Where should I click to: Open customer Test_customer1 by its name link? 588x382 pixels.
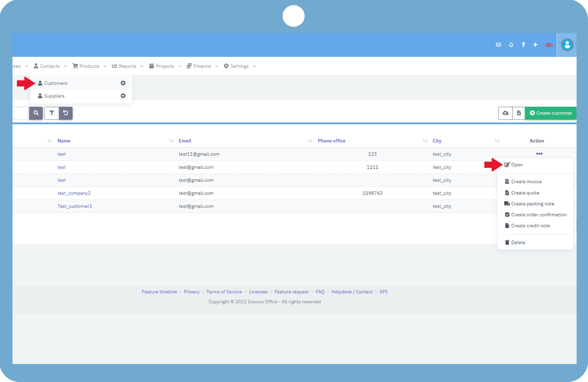pos(75,206)
